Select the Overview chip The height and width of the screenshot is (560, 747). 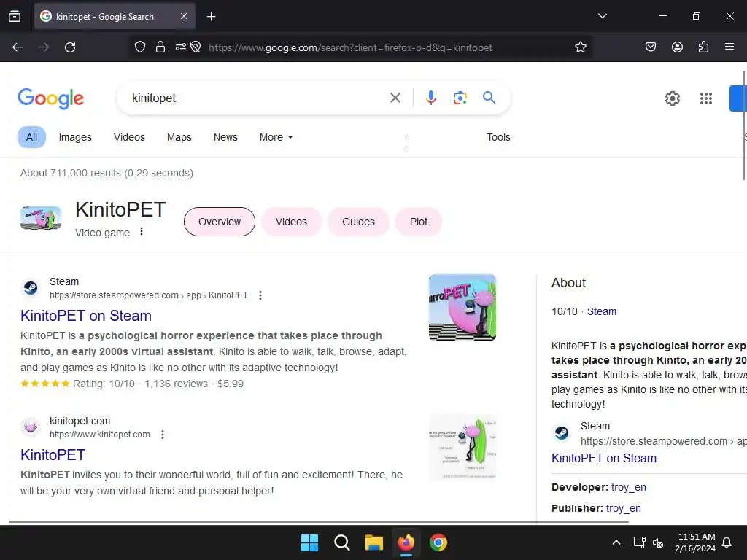point(220,222)
